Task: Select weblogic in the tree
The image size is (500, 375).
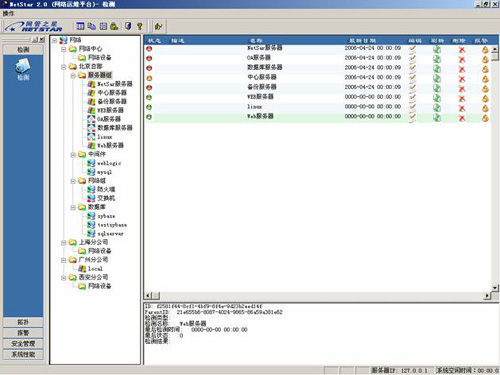Action: point(109,163)
